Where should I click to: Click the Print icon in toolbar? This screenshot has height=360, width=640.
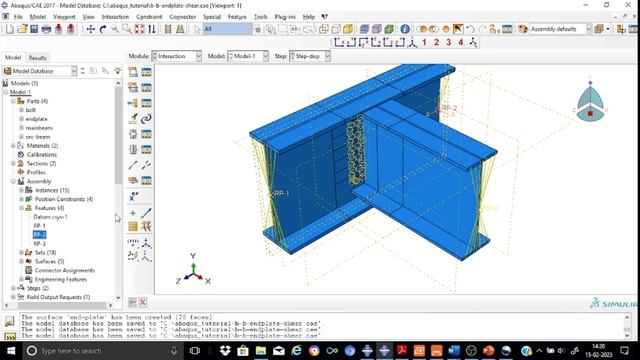click(x=46, y=29)
